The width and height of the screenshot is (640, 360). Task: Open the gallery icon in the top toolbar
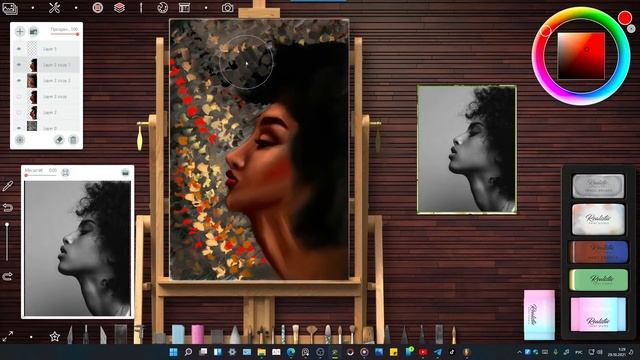(9, 8)
